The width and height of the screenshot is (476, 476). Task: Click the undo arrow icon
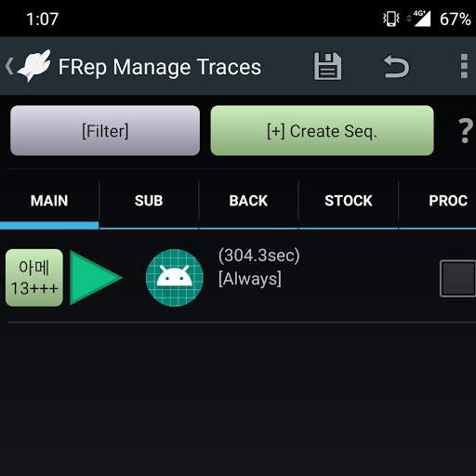click(x=396, y=66)
